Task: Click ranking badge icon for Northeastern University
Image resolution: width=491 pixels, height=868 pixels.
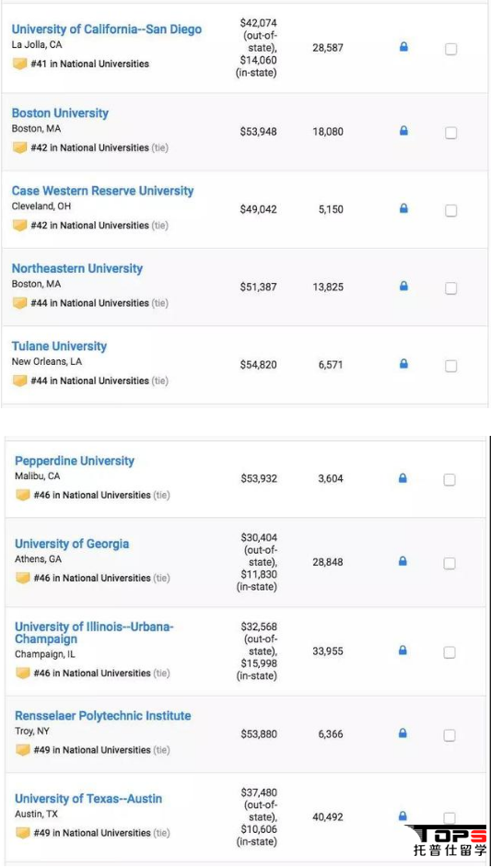Action: tap(20, 303)
